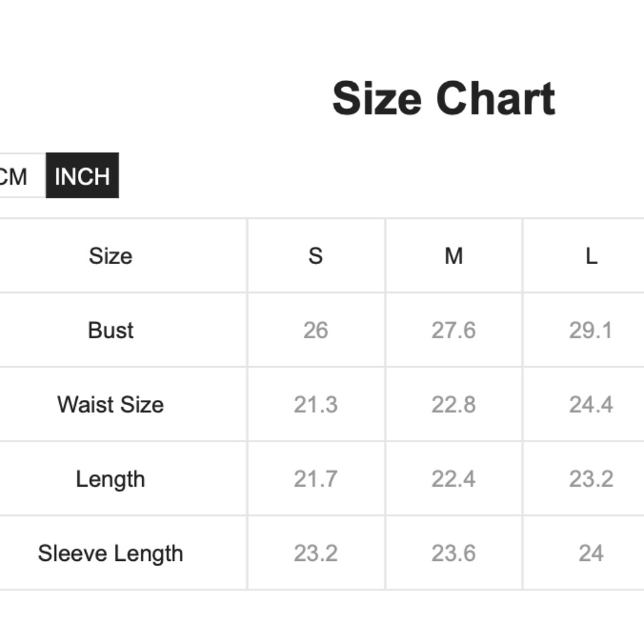The width and height of the screenshot is (644, 644).
Task: Click the Waist Size row label
Action: coord(111,404)
